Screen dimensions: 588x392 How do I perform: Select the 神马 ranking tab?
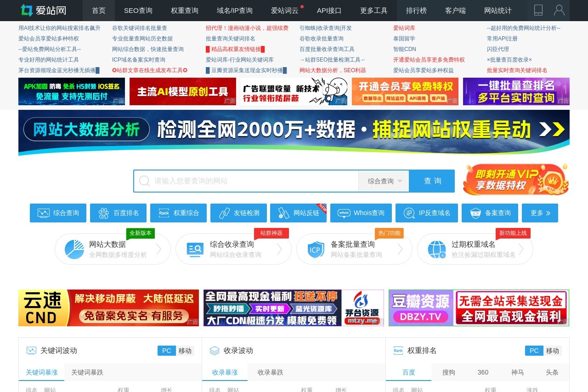[x=518, y=372]
